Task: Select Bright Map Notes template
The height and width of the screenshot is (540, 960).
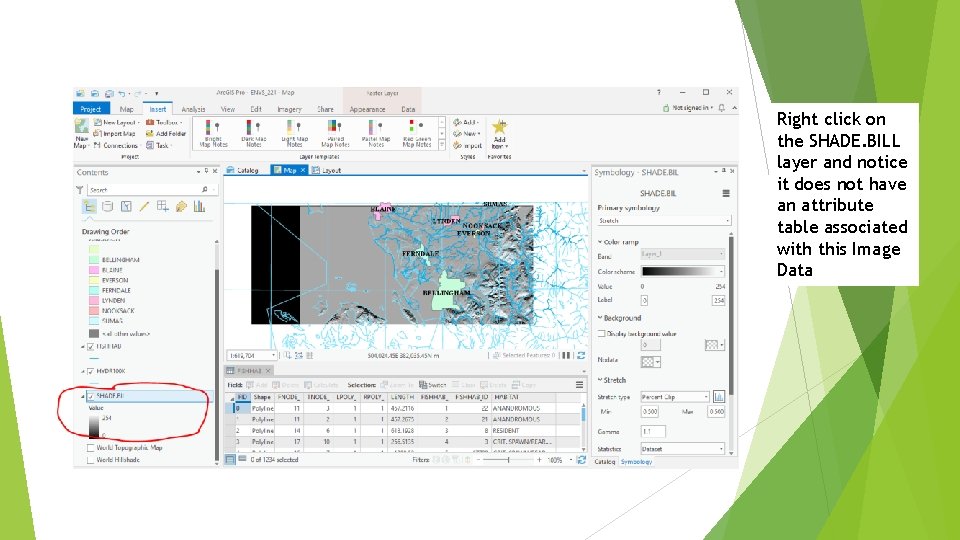Action: [x=213, y=133]
